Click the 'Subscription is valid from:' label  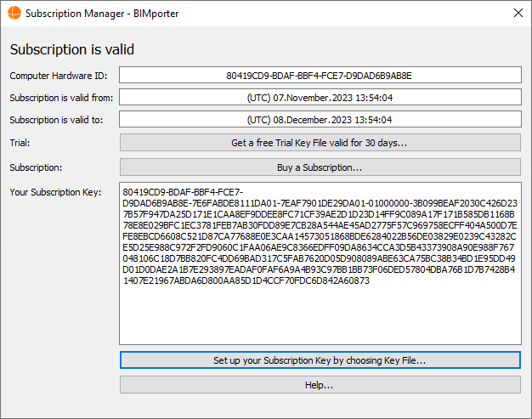61,98
